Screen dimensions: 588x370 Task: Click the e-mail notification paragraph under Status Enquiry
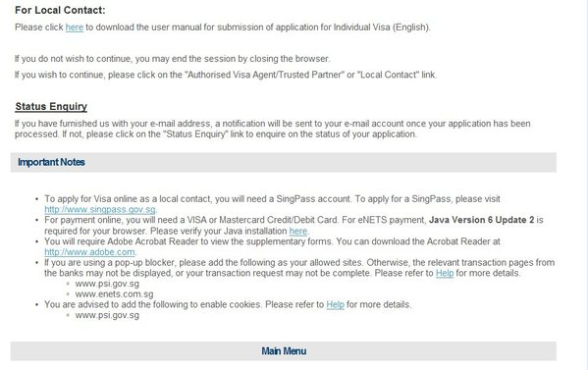273,129
